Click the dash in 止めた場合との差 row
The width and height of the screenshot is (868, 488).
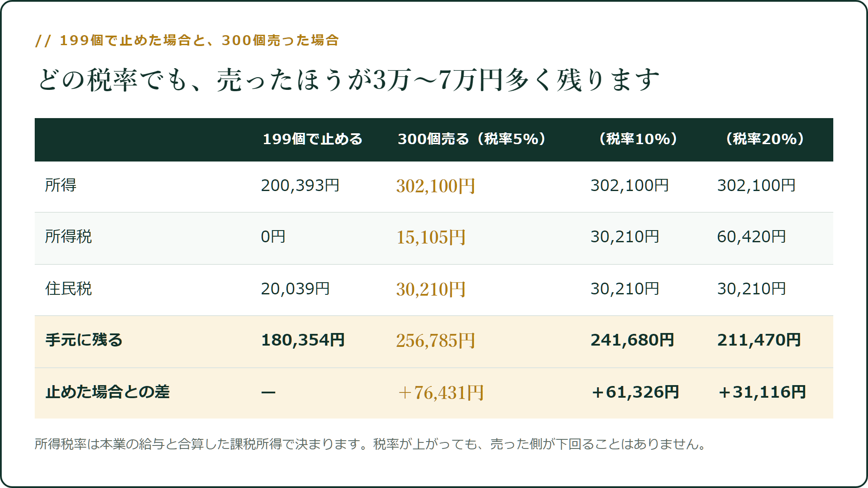click(x=269, y=392)
